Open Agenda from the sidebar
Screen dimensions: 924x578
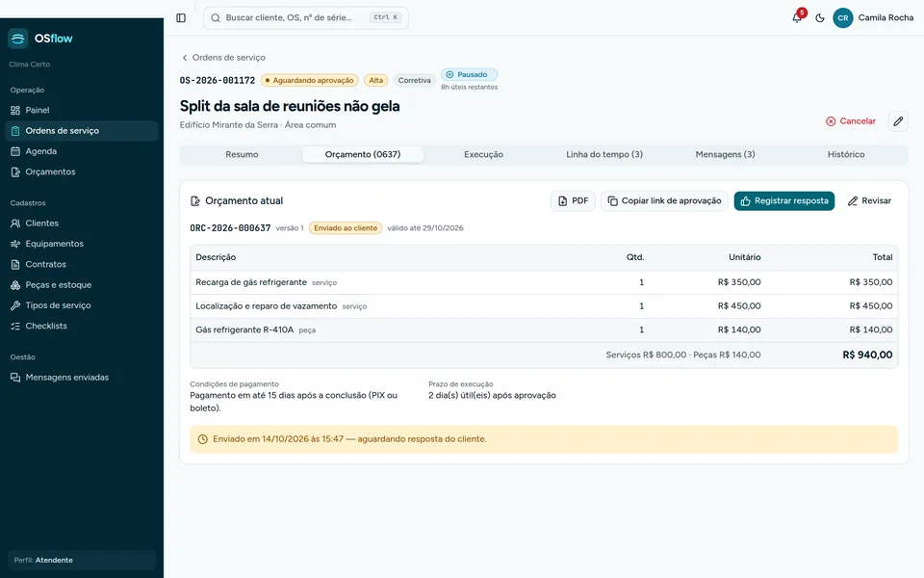click(x=81, y=151)
